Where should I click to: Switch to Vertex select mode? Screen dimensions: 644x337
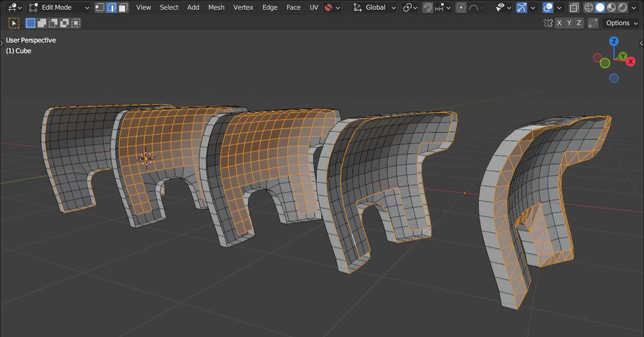point(100,7)
